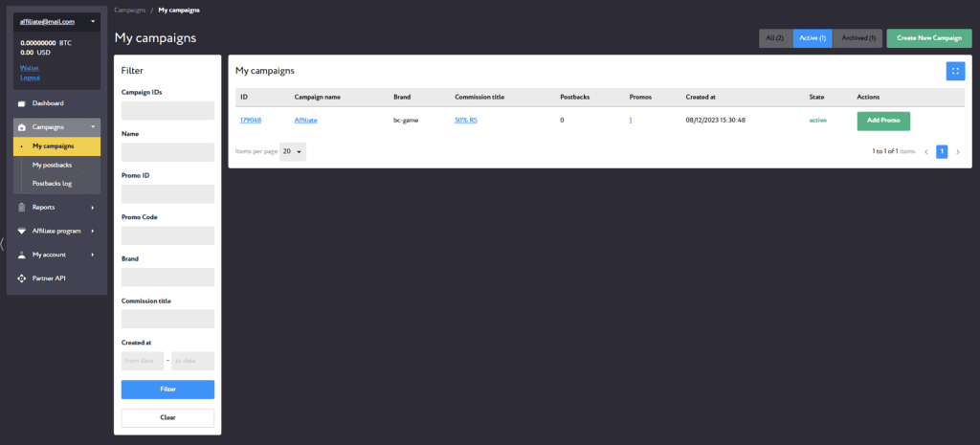The width and height of the screenshot is (980, 445).
Task: Click the from date field
Action: pyautogui.click(x=142, y=361)
